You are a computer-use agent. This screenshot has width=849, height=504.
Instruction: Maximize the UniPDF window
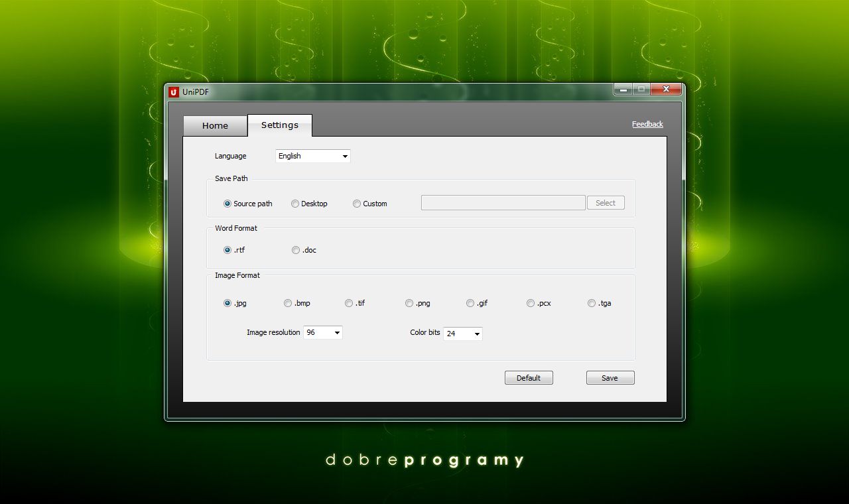click(x=641, y=90)
